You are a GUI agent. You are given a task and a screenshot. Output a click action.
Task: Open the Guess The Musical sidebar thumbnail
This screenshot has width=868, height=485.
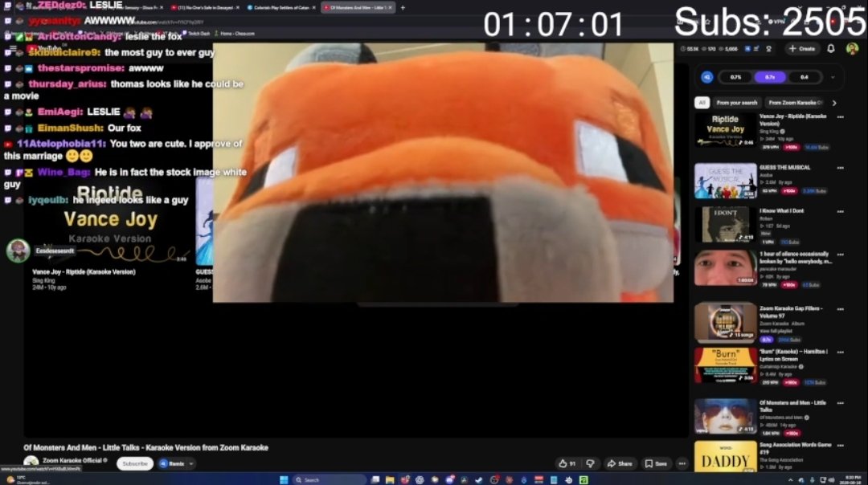[725, 181]
